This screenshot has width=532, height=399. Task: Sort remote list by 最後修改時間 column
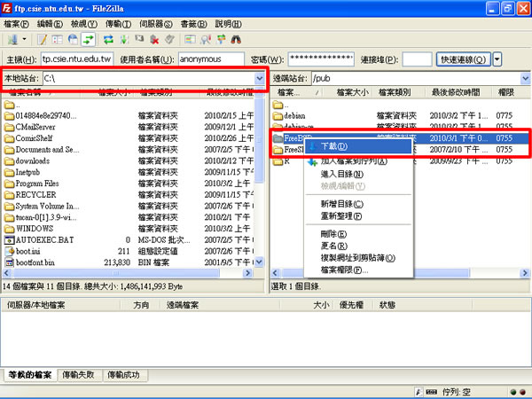(x=457, y=92)
